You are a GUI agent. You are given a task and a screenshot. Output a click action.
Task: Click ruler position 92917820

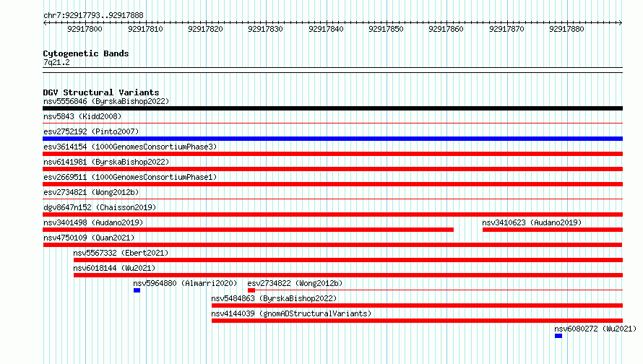pyautogui.click(x=205, y=29)
